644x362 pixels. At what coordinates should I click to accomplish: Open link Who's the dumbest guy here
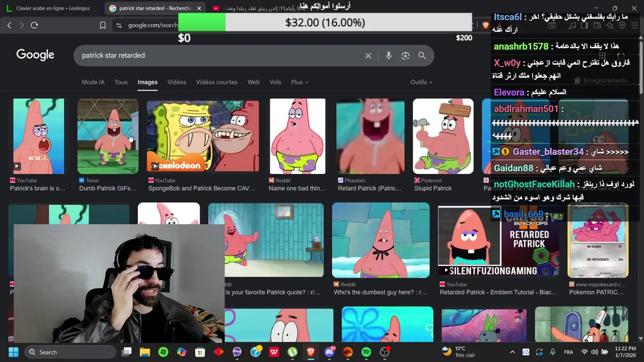pos(380,292)
